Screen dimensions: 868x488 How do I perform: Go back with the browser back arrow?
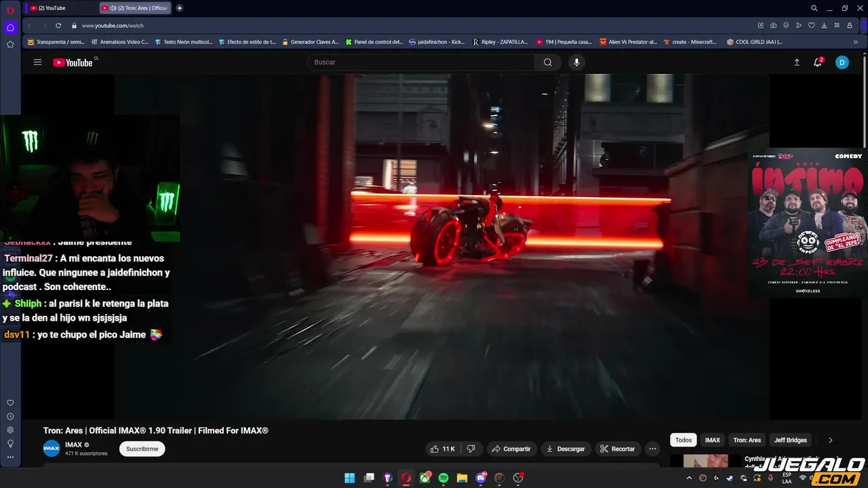[29, 25]
